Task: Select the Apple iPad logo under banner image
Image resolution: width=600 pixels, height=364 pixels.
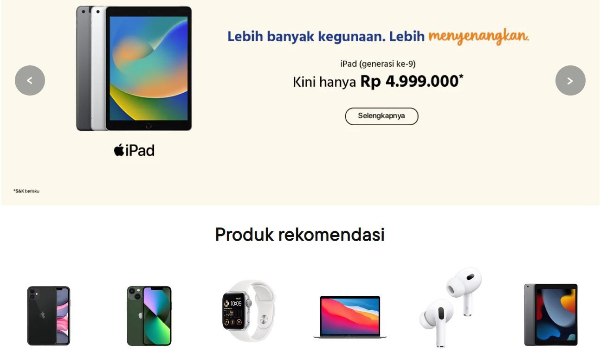Action: tap(134, 150)
